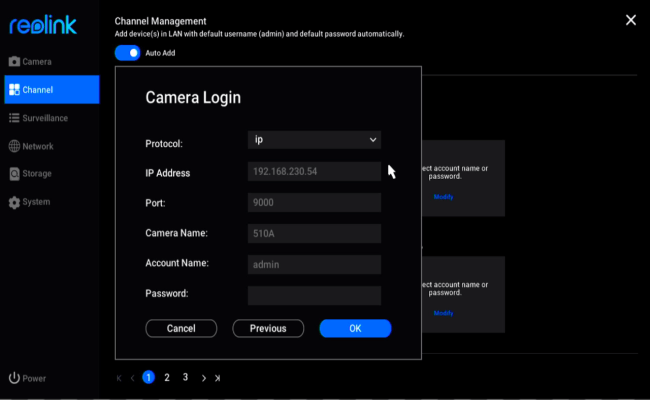Open the Surveillance settings
This screenshot has height=400, width=650.
point(44,118)
